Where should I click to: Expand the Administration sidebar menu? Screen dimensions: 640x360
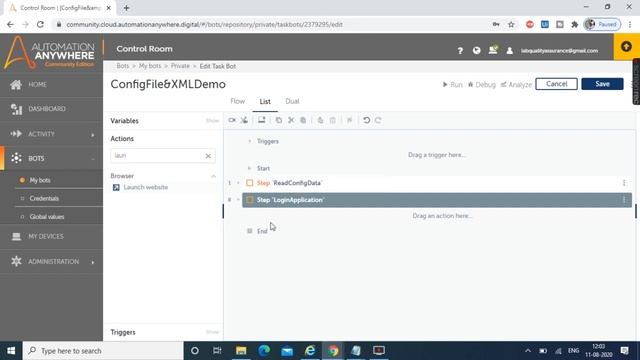click(93, 262)
